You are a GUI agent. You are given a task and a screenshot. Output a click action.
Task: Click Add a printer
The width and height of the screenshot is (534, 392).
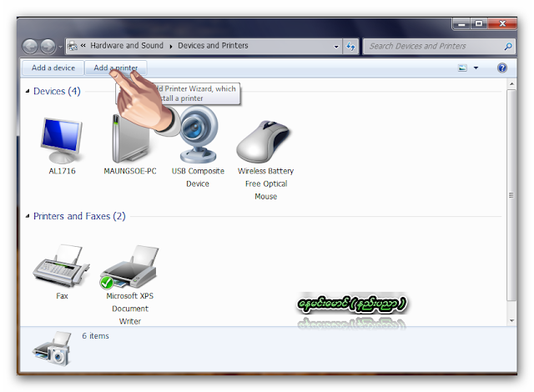[116, 68]
